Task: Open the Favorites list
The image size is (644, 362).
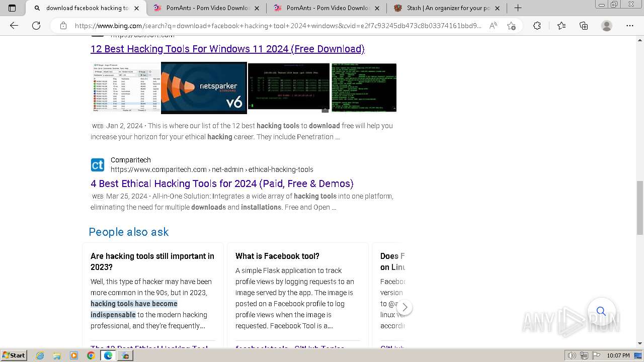Action: tap(561, 26)
